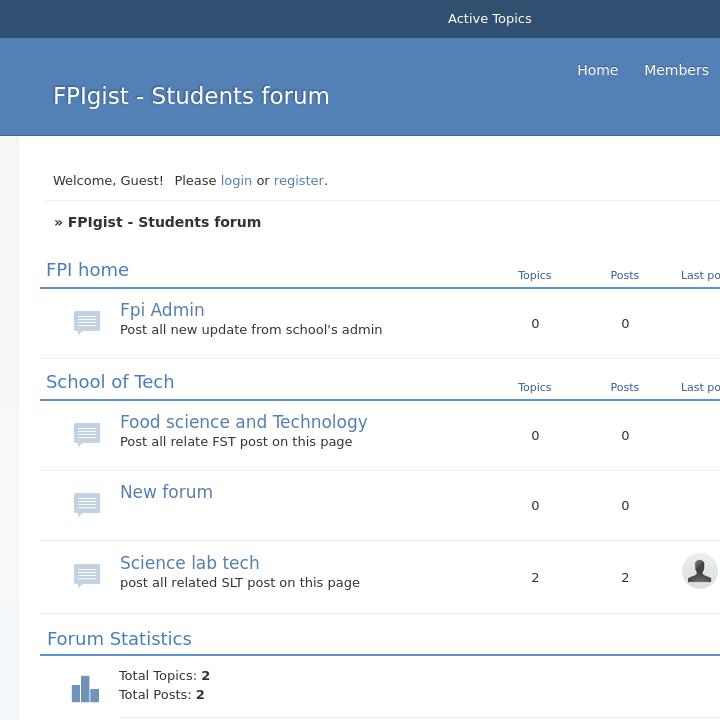Click the FPIgist - Students forum breadcrumb
Viewport: 720px width, 720px height.
(164, 222)
